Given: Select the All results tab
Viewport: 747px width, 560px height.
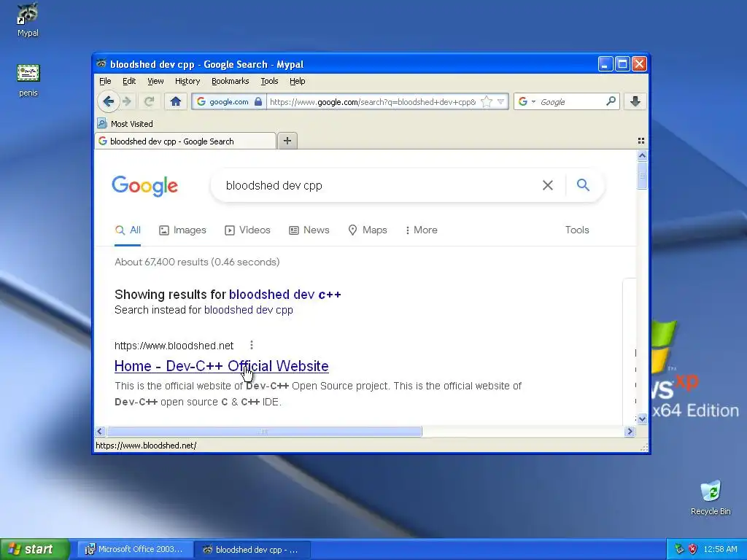Looking at the screenshot, I should 128,230.
